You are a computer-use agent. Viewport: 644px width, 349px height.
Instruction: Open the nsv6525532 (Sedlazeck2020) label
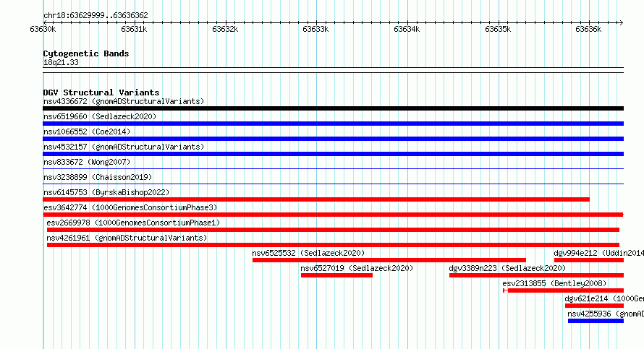click(x=308, y=253)
